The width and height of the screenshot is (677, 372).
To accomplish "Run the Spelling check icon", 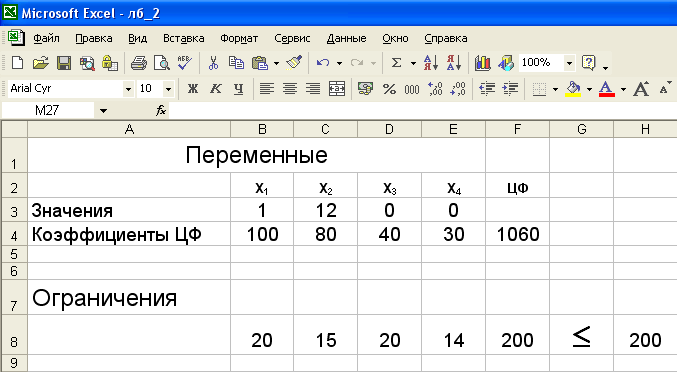I will (184, 63).
